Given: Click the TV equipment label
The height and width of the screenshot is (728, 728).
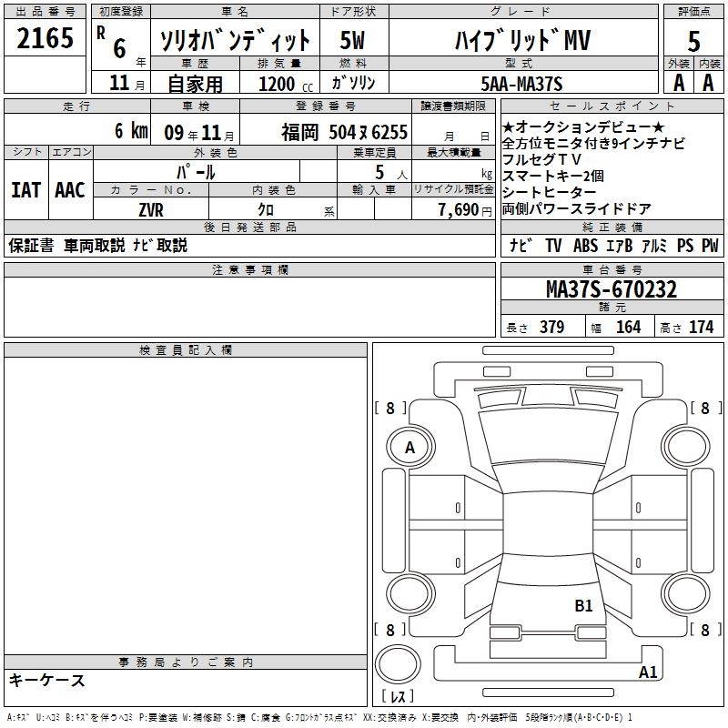Looking at the screenshot, I should click(x=553, y=245).
